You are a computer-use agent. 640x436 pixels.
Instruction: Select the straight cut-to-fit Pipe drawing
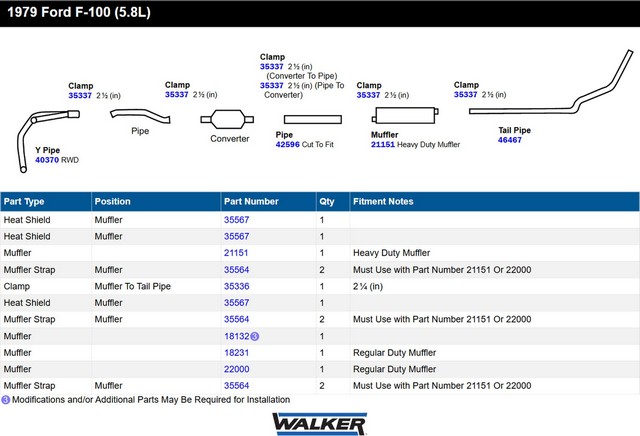point(313,119)
